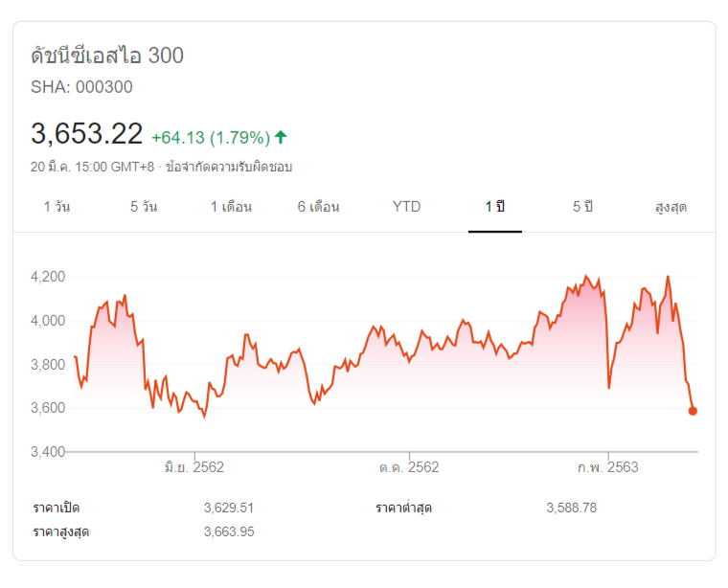Click the ราคาสูงสุด value 3,663.95
The width and height of the screenshot is (728, 588).
tap(228, 531)
